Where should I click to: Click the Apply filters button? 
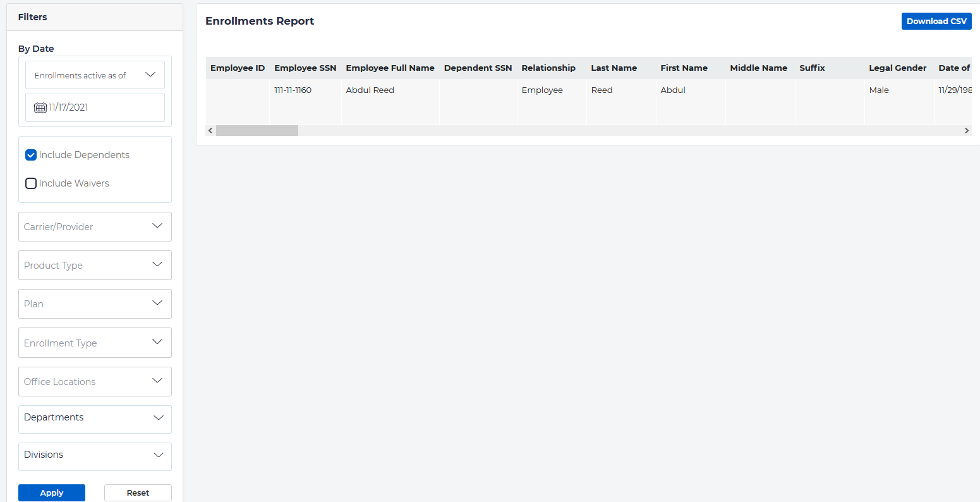coord(52,493)
